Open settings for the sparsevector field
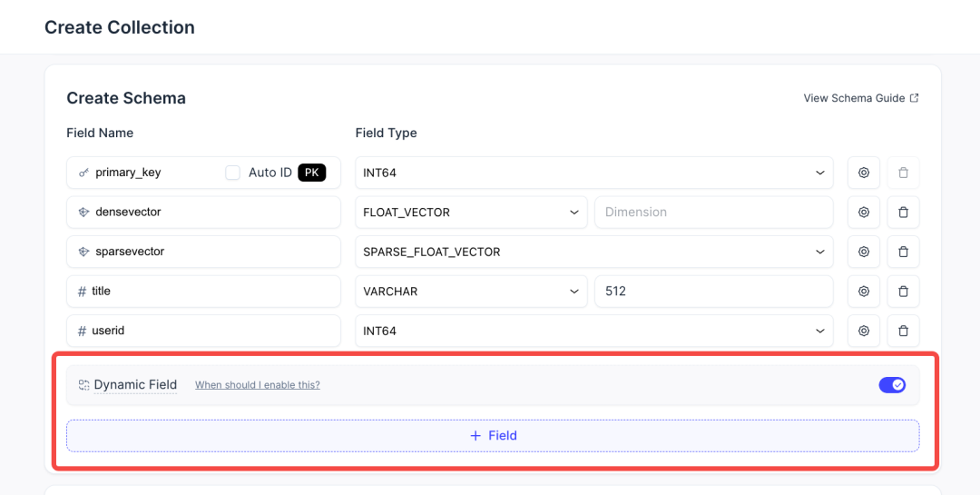The width and height of the screenshot is (980, 495). pyautogui.click(x=864, y=252)
